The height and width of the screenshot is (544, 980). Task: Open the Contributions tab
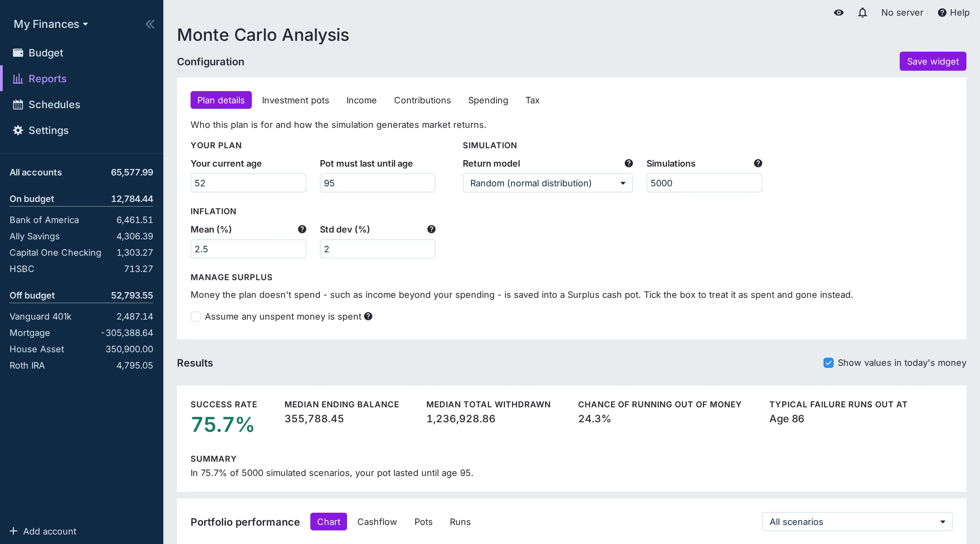[422, 100]
